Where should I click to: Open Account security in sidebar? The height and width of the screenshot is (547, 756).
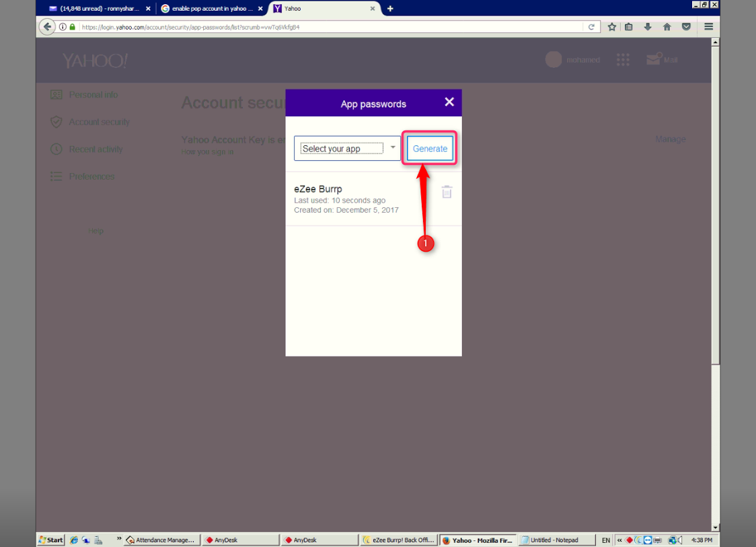[x=99, y=122]
